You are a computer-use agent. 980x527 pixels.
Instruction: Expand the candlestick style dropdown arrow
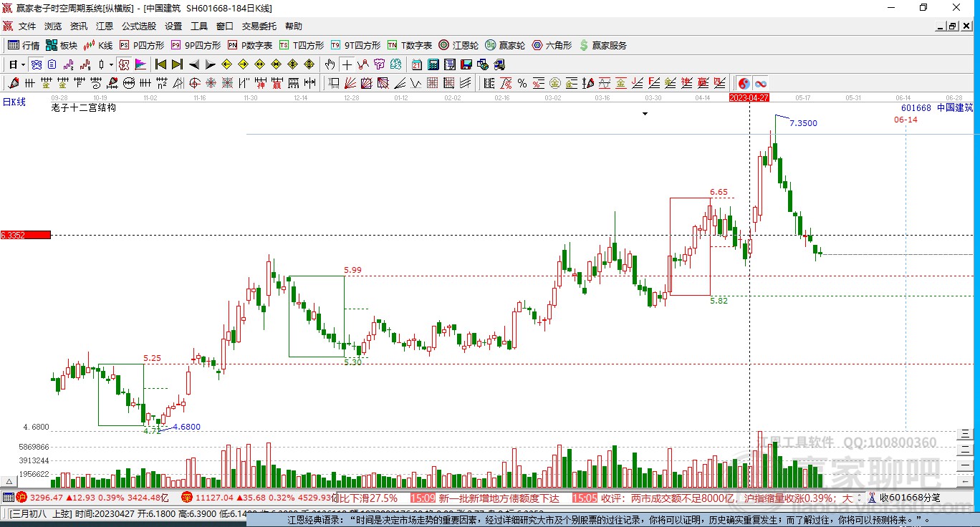[x=111, y=64]
